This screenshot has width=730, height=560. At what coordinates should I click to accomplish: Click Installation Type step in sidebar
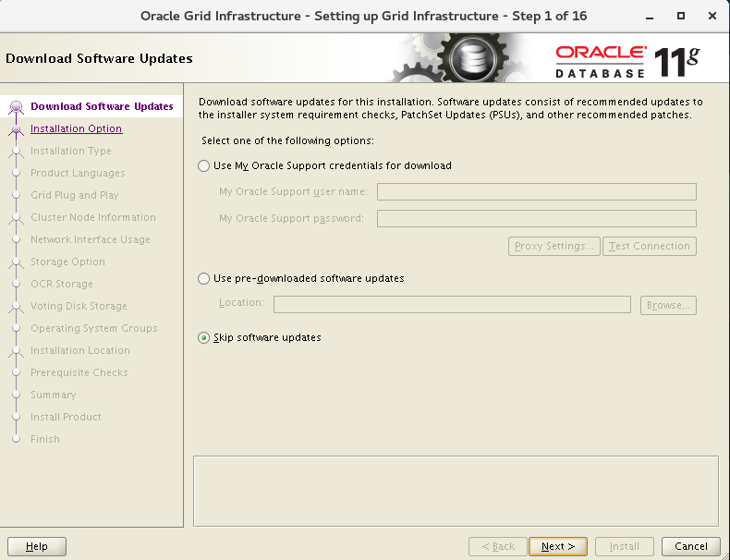click(71, 151)
